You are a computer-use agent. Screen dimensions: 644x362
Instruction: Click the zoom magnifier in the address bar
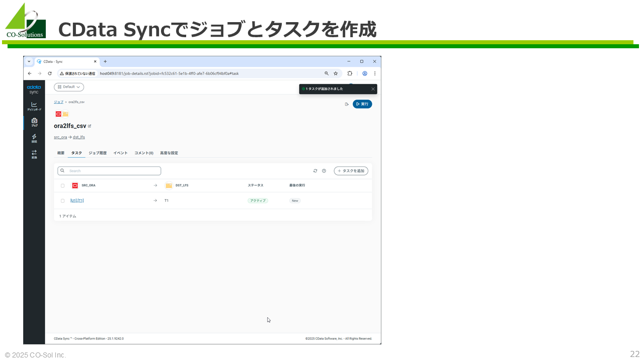tap(327, 73)
